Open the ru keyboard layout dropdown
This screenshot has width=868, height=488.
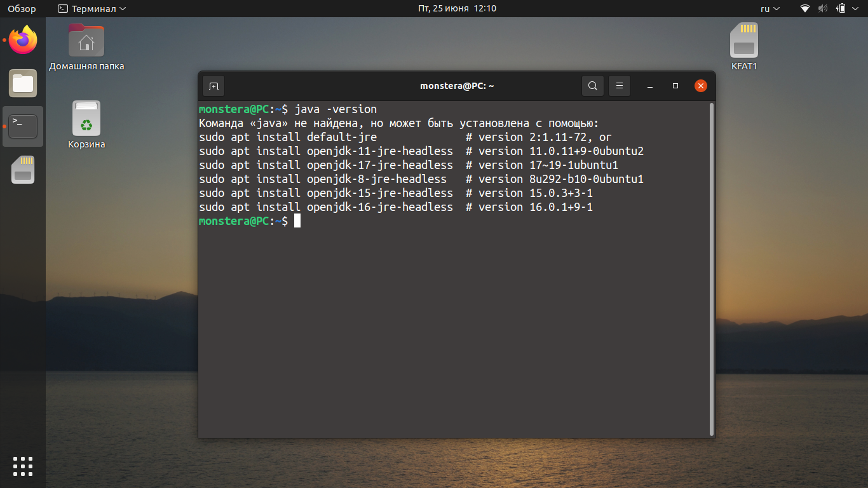coord(770,8)
